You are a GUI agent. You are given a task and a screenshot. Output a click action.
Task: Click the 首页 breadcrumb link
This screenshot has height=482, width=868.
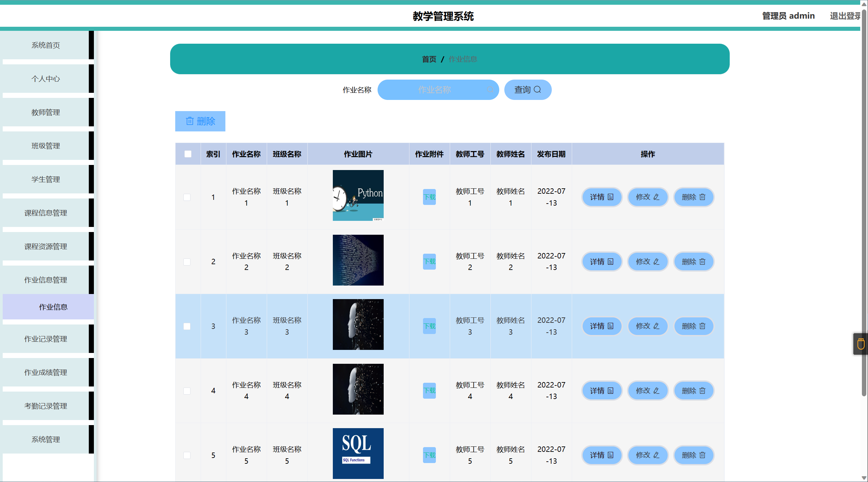pyautogui.click(x=429, y=59)
